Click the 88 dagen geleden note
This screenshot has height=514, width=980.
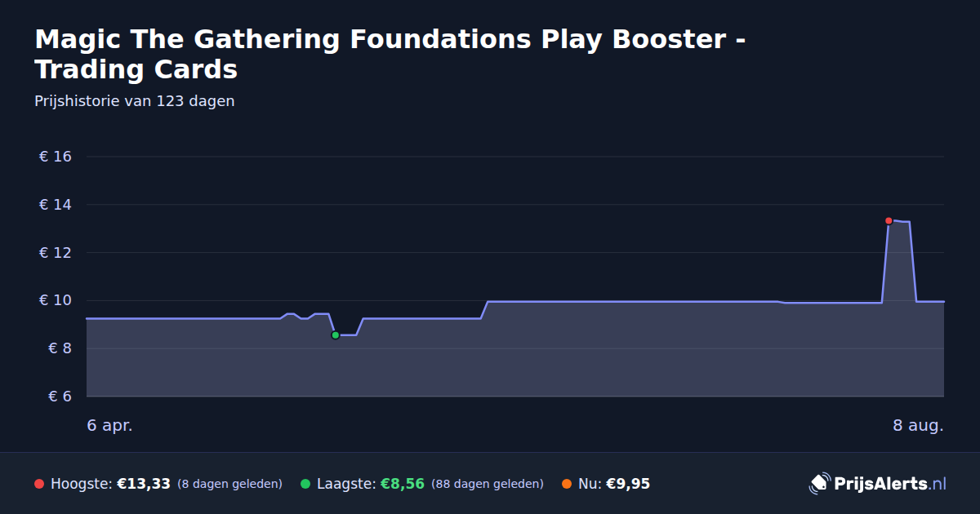(x=488, y=484)
